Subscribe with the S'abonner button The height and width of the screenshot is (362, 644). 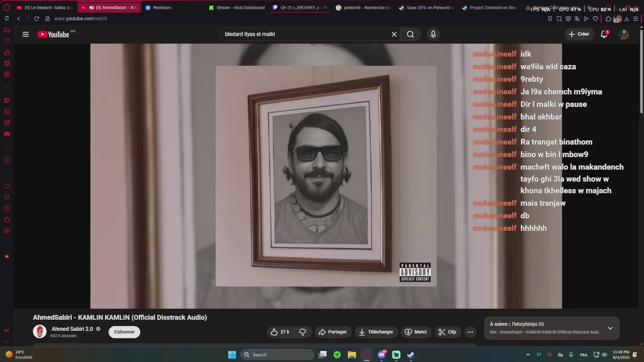pos(124,332)
